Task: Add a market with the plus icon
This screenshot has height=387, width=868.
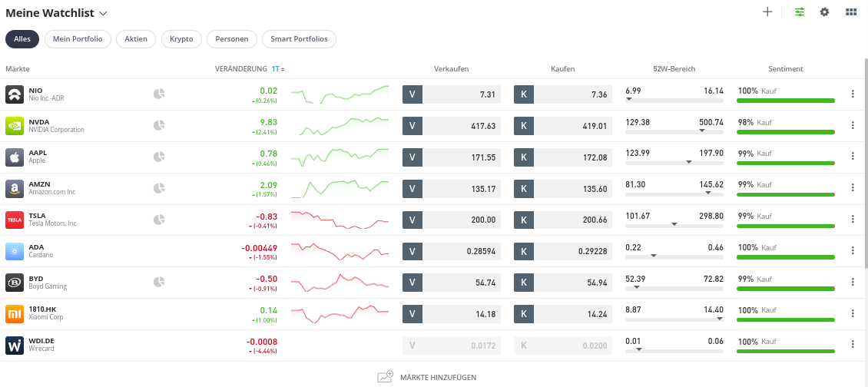Action: pos(767,12)
